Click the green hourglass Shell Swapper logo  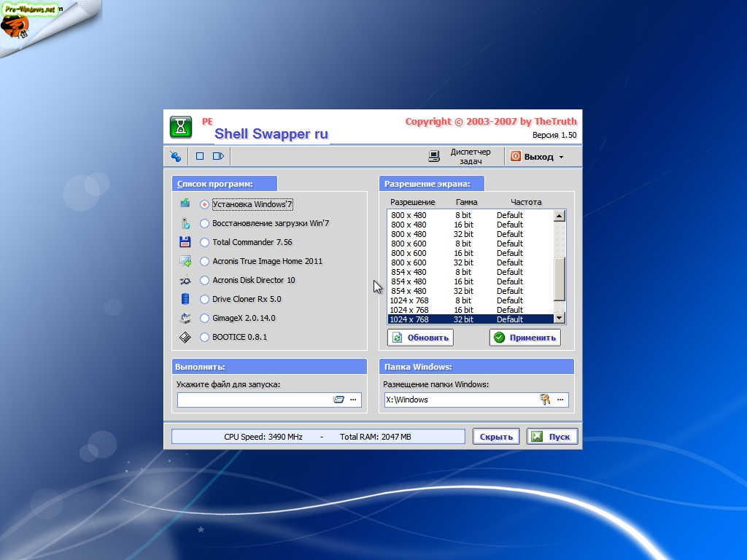181,127
